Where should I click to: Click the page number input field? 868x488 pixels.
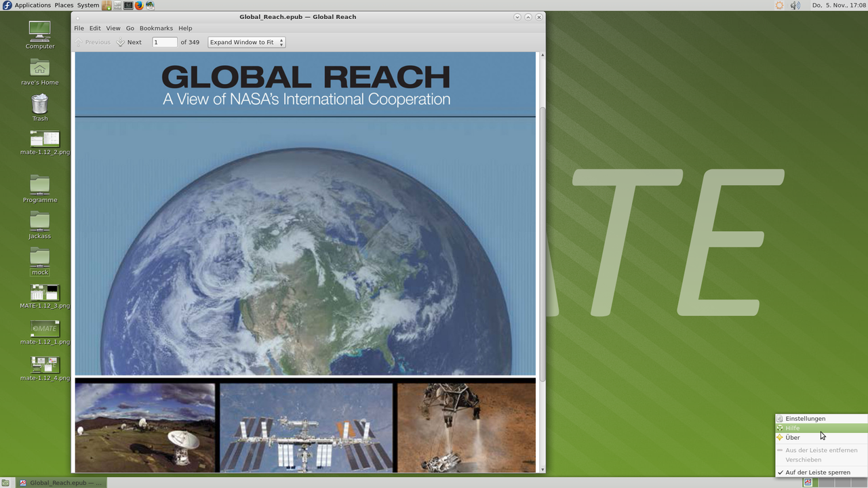[164, 42]
